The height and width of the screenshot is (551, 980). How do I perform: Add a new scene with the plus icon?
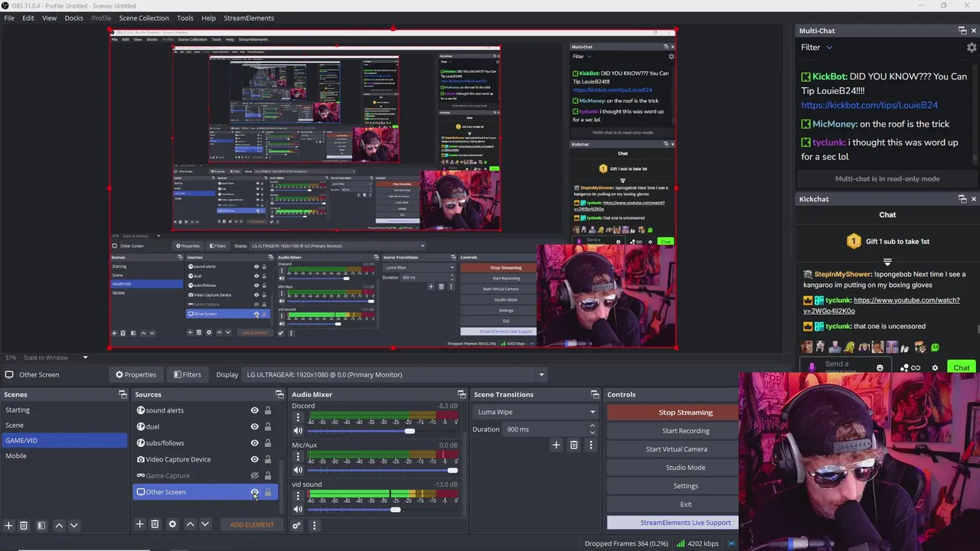(8, 525)
